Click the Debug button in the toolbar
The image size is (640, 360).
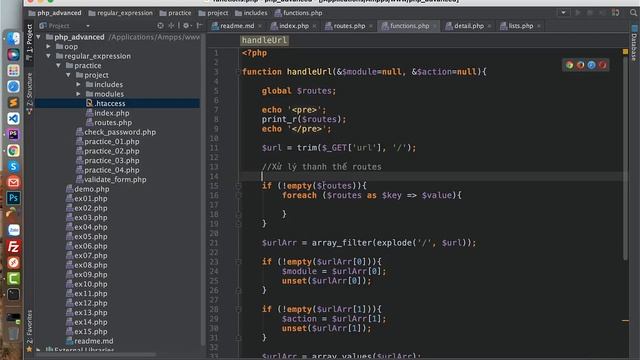point(590,13)
